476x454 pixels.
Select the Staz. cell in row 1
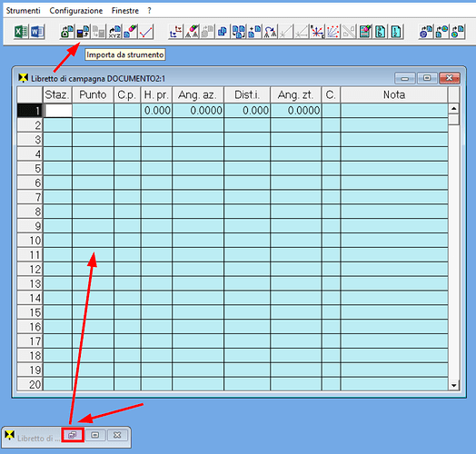click(x=57, y=110)
